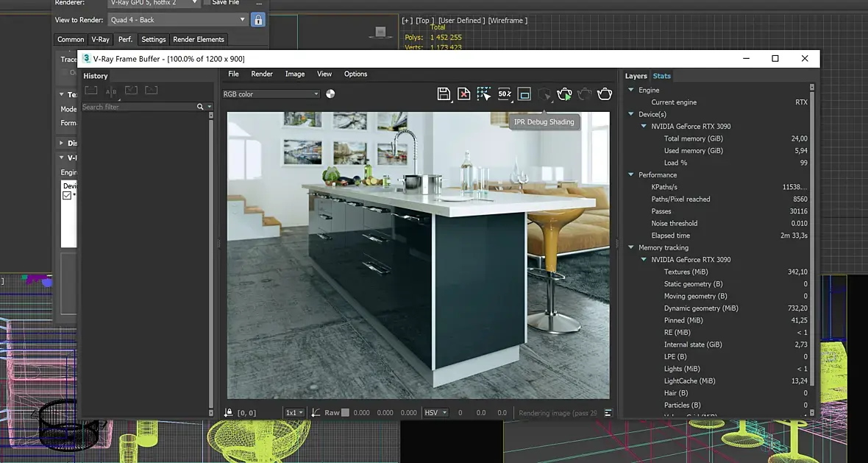Click the Start IPR teapot icon
This screenshot has width=868, height=463.
[x=564, y=93]
